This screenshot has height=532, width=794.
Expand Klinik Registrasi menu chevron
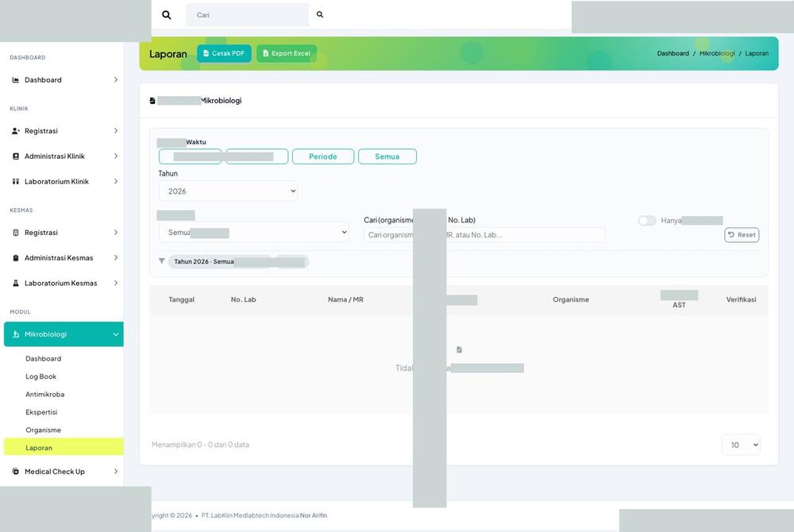[x=115, y=131]
